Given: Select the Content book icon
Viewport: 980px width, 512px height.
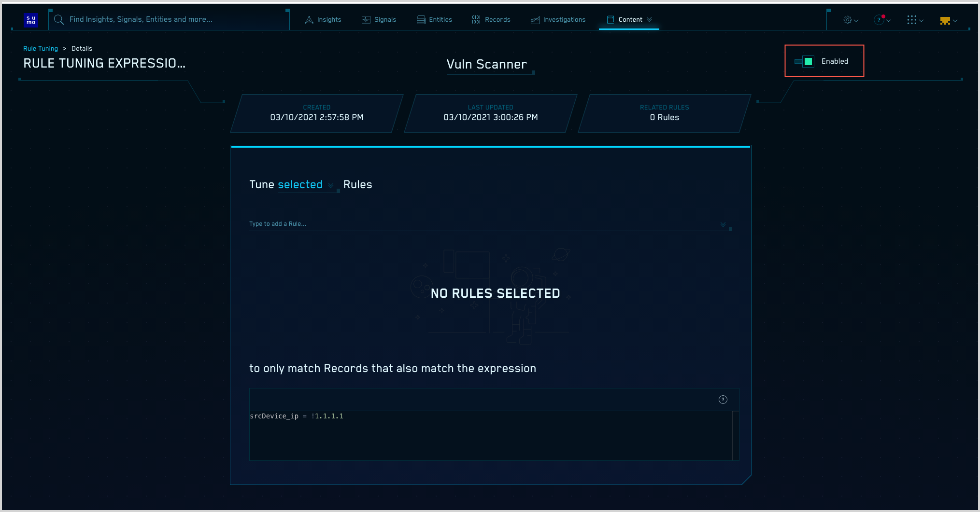Looking at the screenshot, I should [x=610, y=19].
